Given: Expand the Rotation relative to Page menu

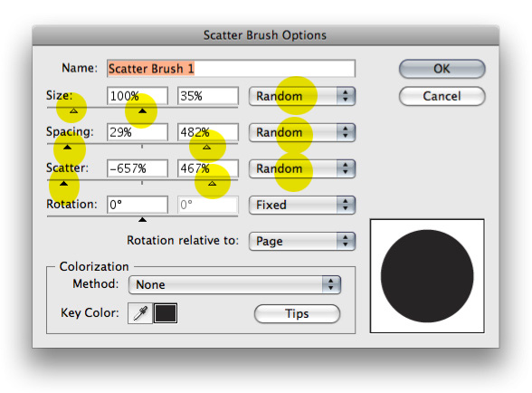Looking at the screenshot, I should click(x=302, y=241).
